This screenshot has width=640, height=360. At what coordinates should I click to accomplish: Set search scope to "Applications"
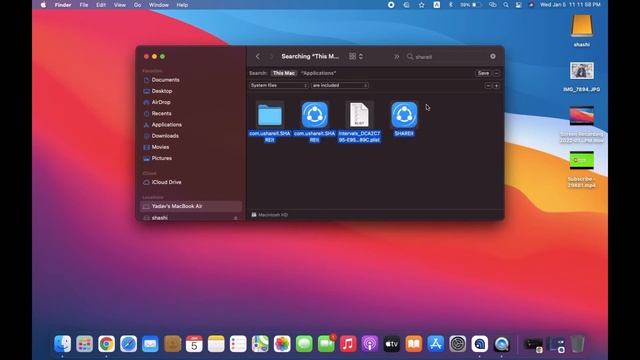[x=318, y=73]
